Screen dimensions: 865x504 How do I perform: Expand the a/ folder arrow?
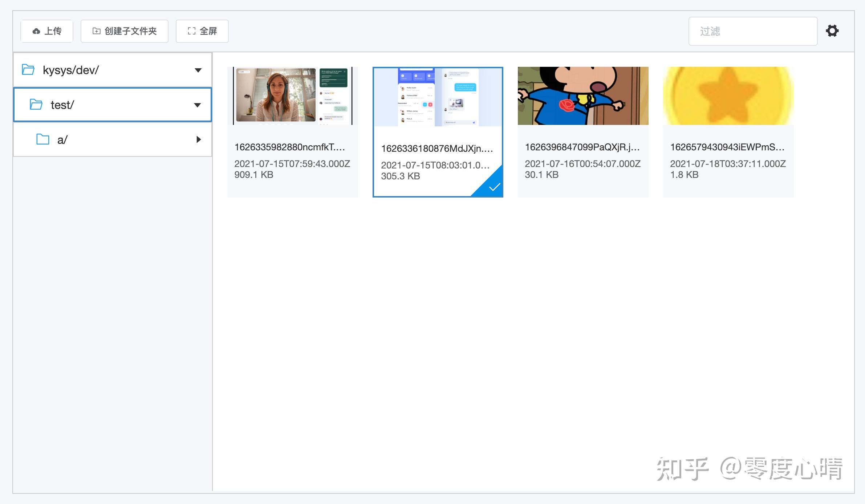click(198, 139)
